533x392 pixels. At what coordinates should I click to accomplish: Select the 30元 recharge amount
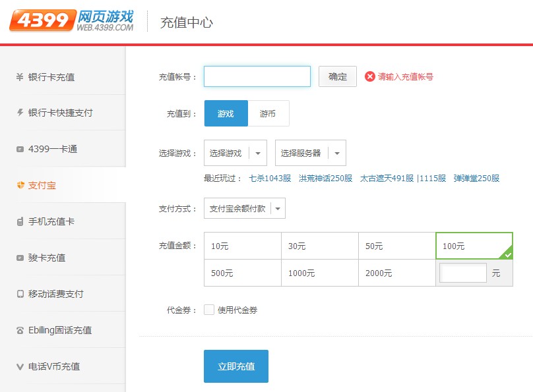pyautogui.click(x=320, y=246)
